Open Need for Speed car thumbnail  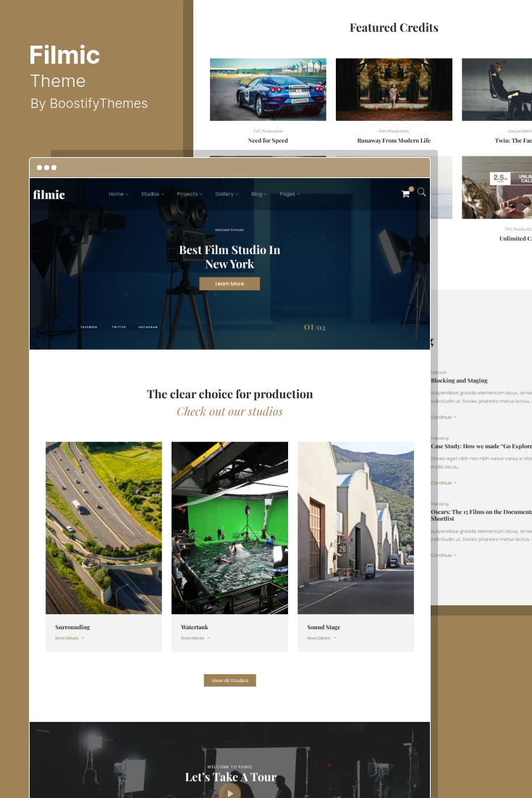click(x=268, y=90)
